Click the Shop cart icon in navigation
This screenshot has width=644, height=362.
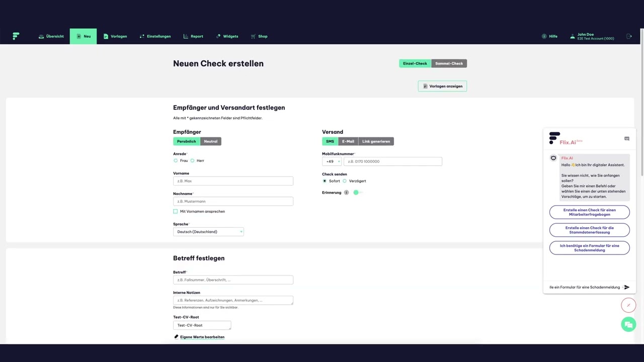(253, 36)
